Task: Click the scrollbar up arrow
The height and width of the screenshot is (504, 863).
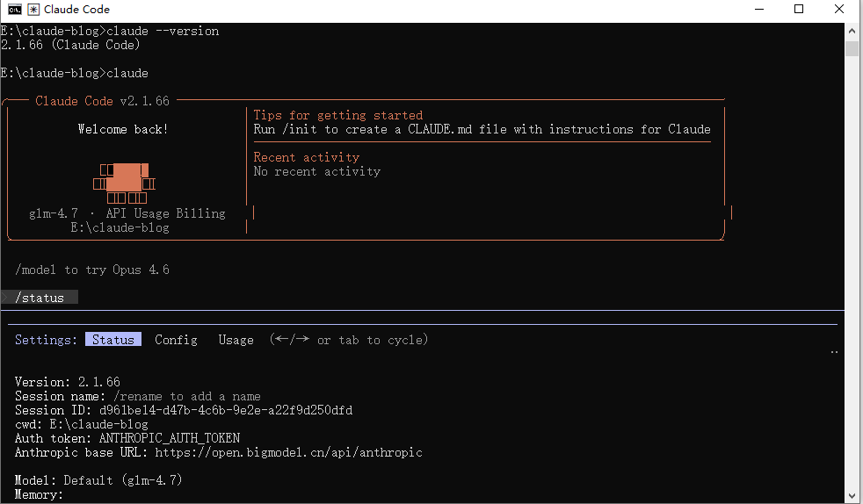Action: pos(852,31)
